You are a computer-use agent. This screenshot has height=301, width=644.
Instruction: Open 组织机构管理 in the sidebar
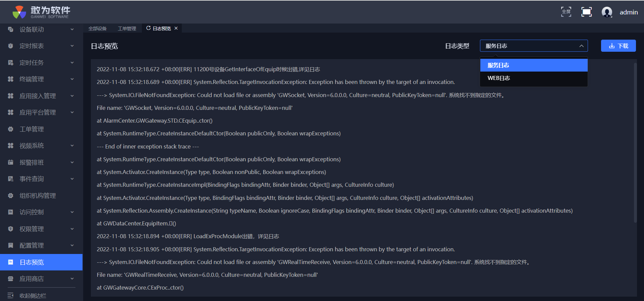click(x=41, y=196)
